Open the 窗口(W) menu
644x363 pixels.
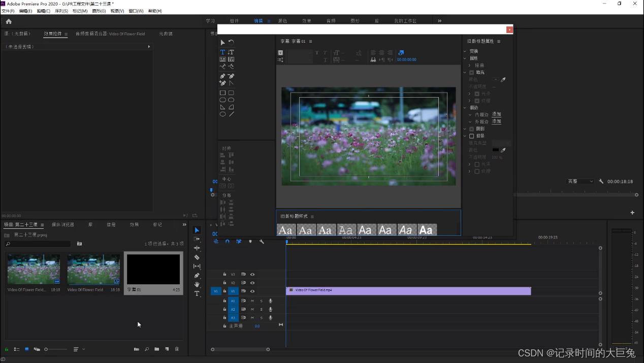coord(136,11)
